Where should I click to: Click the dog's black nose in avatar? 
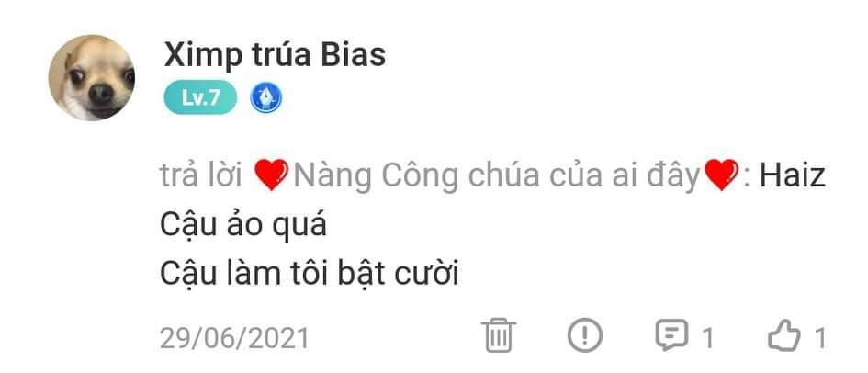[x=101, y=94]
